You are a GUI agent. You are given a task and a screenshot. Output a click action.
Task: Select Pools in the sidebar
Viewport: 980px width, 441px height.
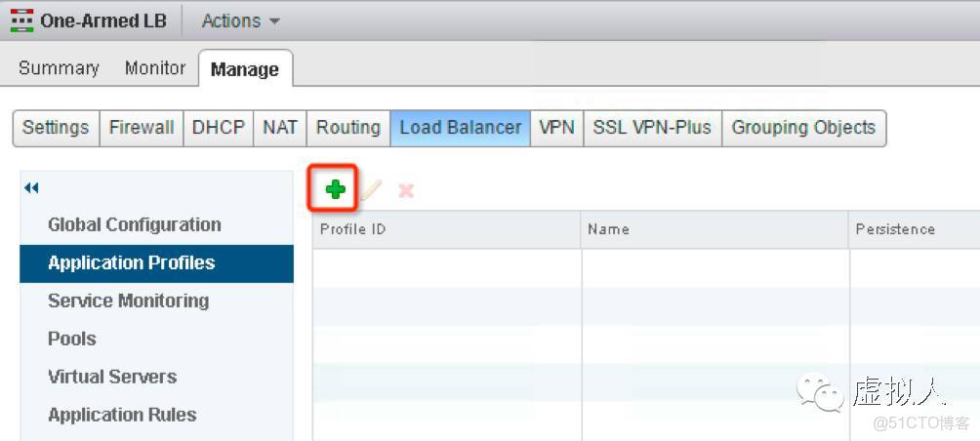(156, 340)
